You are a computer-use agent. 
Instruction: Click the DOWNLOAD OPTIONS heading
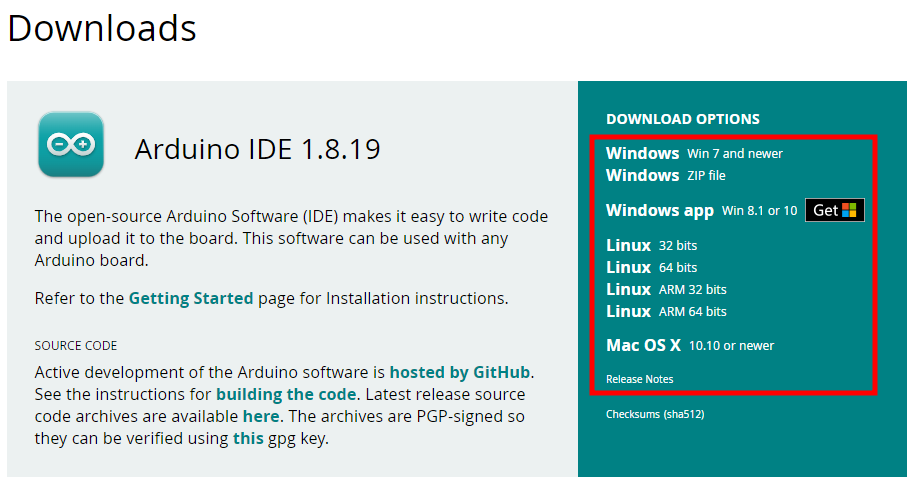click(683, 119)
